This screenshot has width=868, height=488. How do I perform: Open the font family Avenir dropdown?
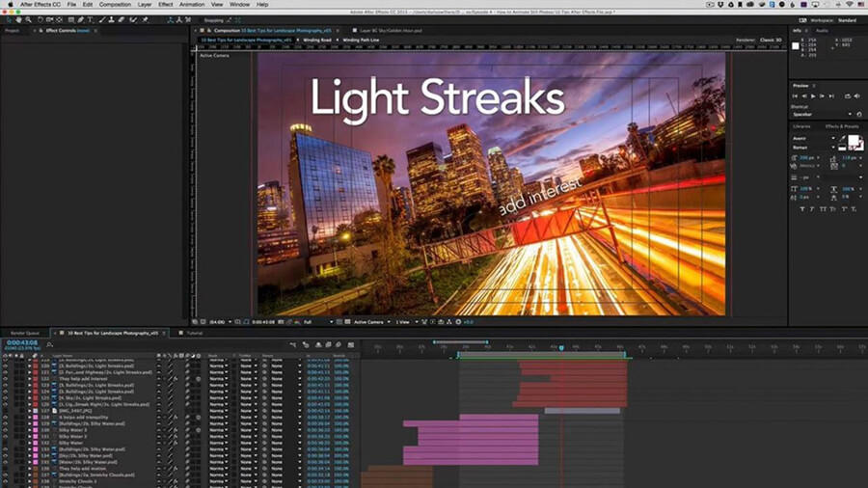[813, 138]
